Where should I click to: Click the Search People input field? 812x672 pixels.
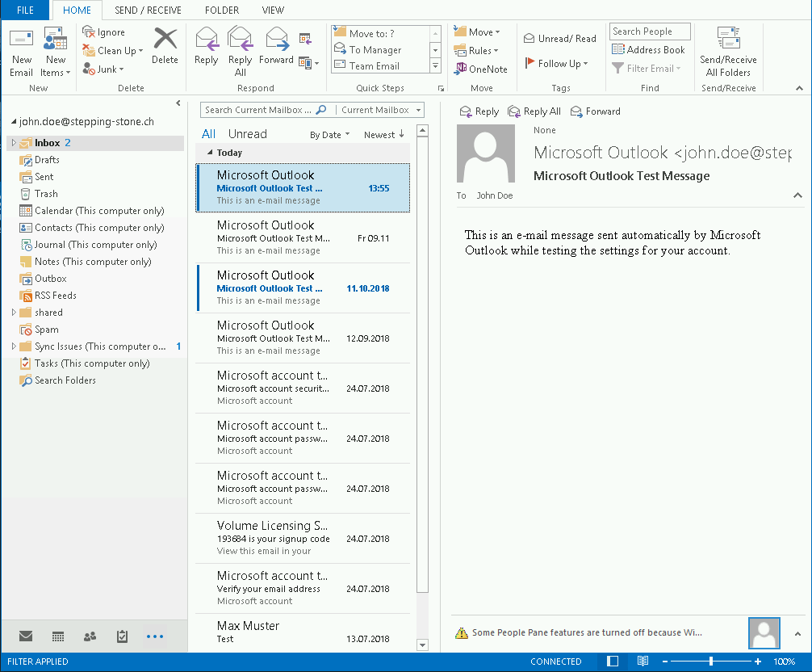[649, 31]
